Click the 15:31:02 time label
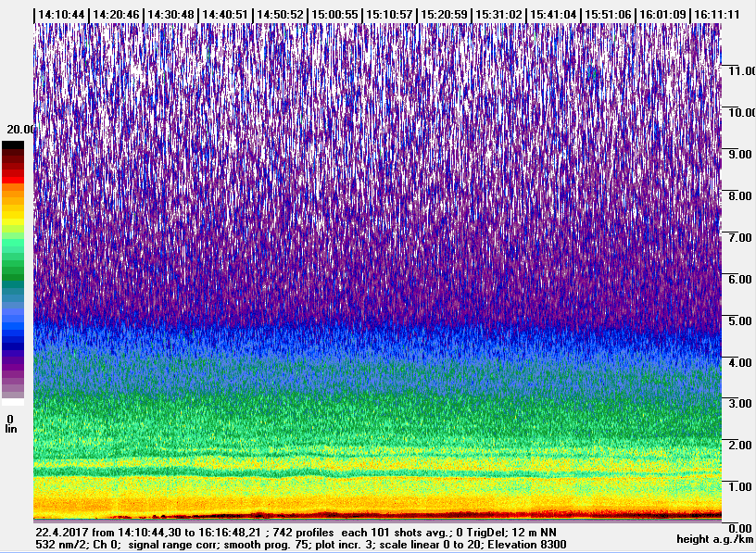756x553 pixels. pyautogui.click(x=498, y=15)
